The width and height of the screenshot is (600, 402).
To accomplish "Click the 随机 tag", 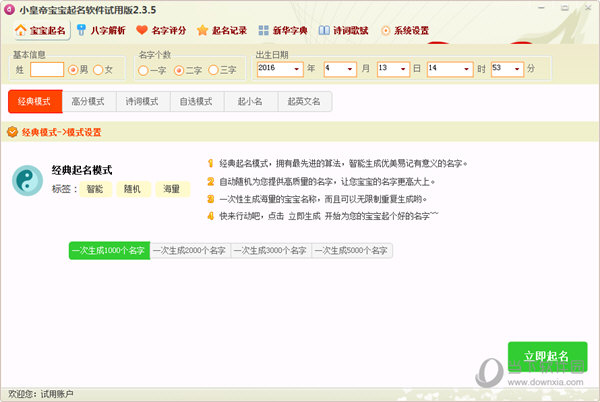I will tap(133, 189).
